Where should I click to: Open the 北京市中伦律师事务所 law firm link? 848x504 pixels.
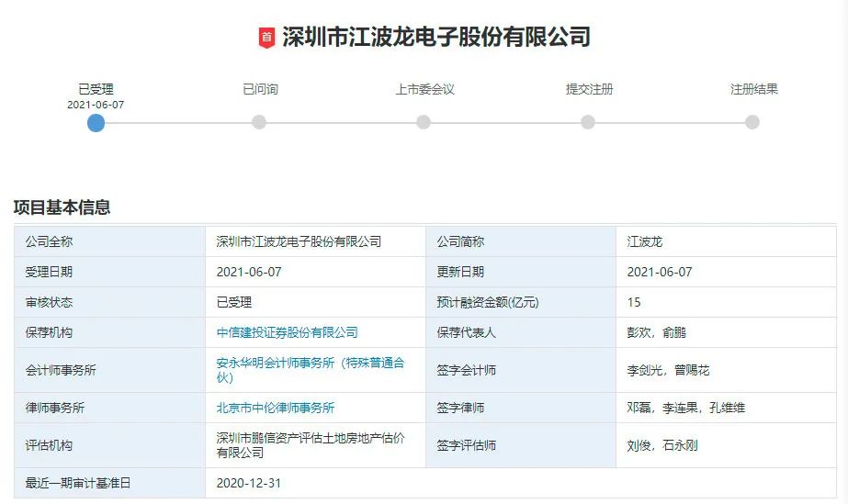pyautogui.click(x=276, y=408)
